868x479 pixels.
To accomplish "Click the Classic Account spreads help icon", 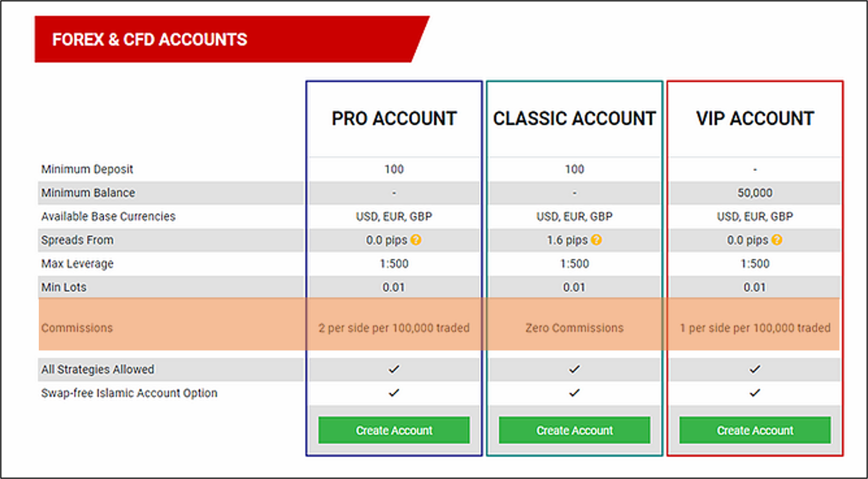I will (596, 240).
